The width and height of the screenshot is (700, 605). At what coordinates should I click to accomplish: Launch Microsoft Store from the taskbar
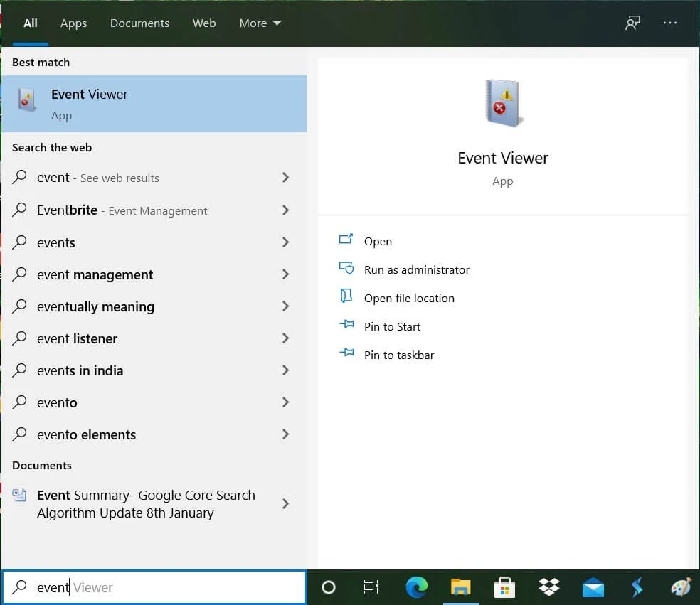[504, 587]
